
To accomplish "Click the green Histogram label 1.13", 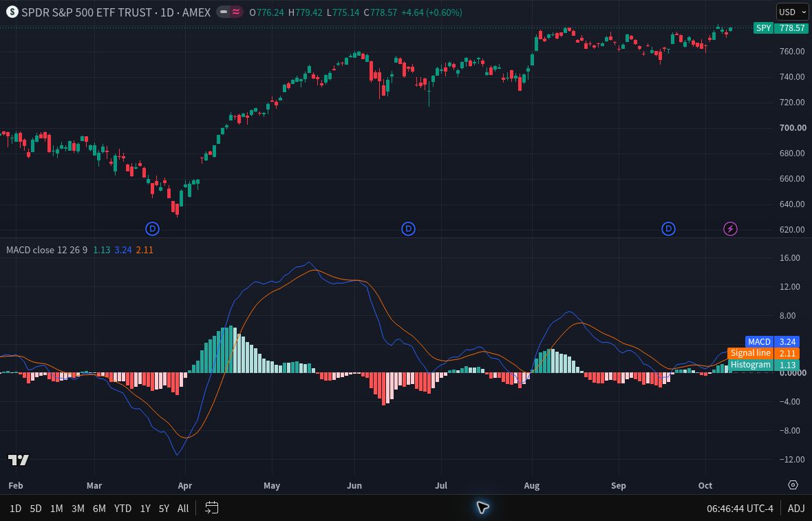I will 763,365.
